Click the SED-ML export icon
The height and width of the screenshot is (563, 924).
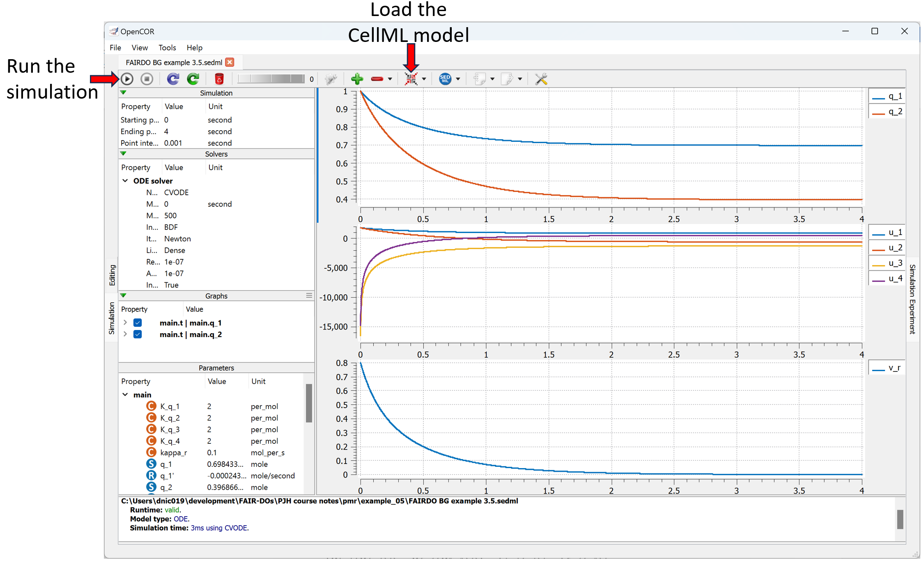(x=445, y=78)
